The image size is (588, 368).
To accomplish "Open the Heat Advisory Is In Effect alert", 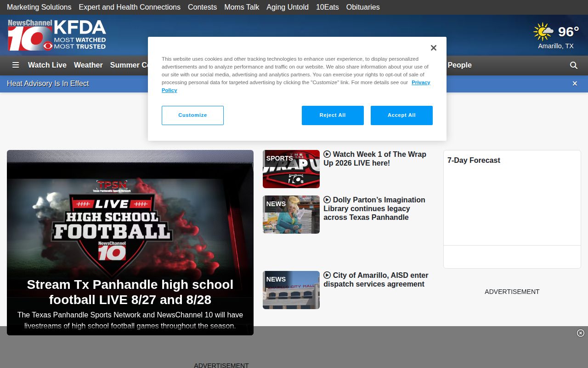I will (48, 84).
